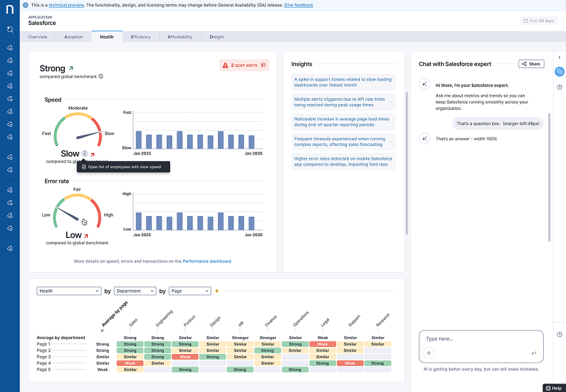Click the Engineering column header in heatmap
Viewport: 566px width, 392px height.
pyautogui.click(x=164, y=318)
